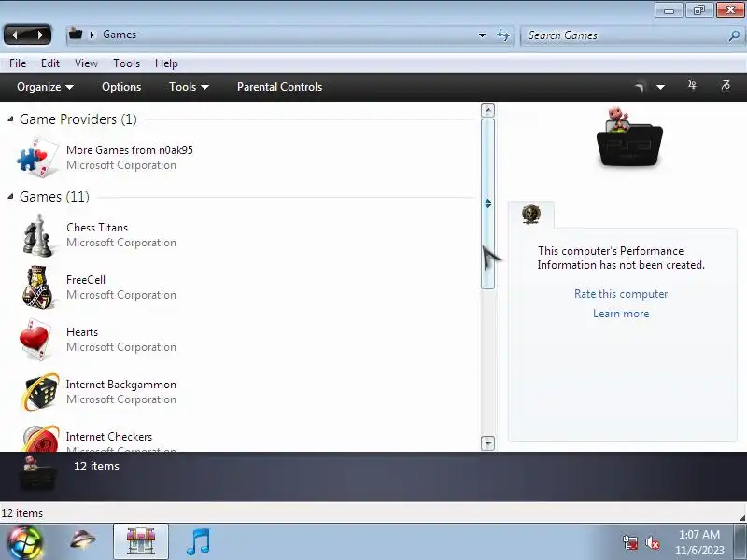
Task: Click the Search Games input field
Action: (x=624, y=35)
